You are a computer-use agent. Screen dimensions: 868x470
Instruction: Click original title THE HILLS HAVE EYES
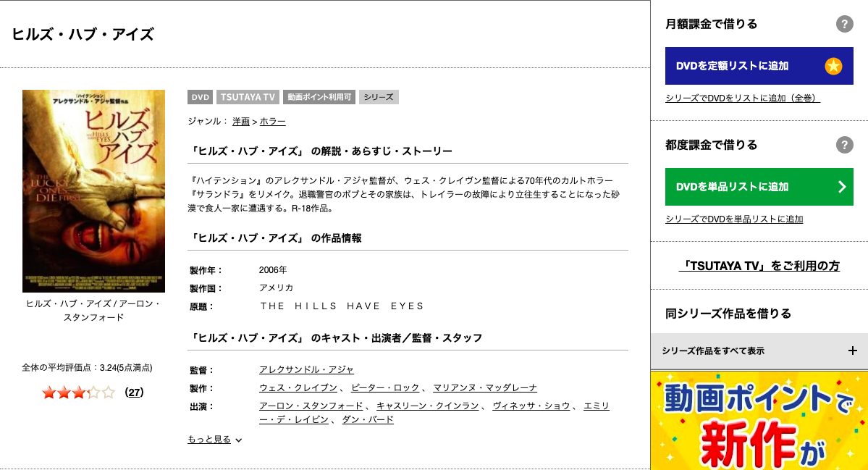coord(342,306)
